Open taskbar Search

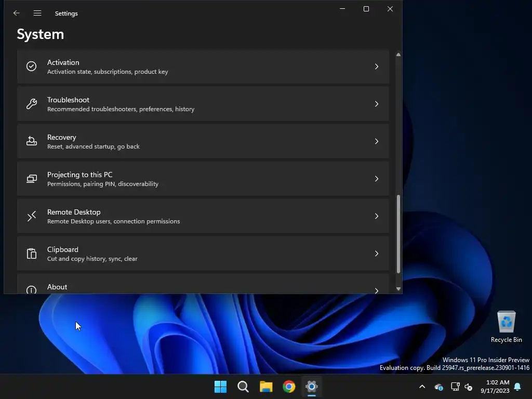(243, 387)
